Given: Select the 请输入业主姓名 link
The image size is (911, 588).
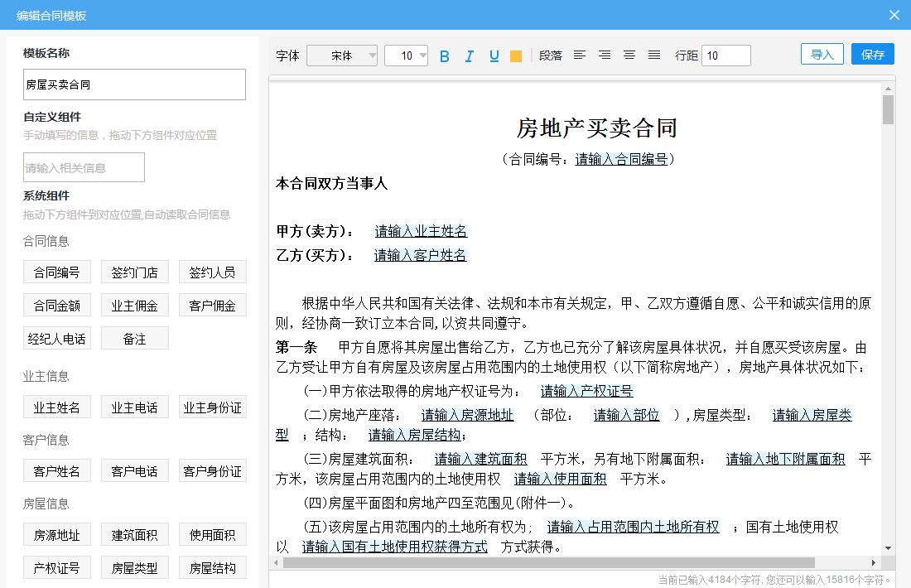Looking at the screenshot, I should point(420,231).
